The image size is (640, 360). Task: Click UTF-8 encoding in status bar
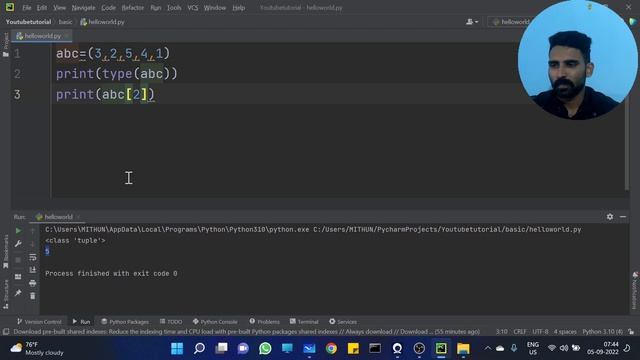(x=540, y=331)
